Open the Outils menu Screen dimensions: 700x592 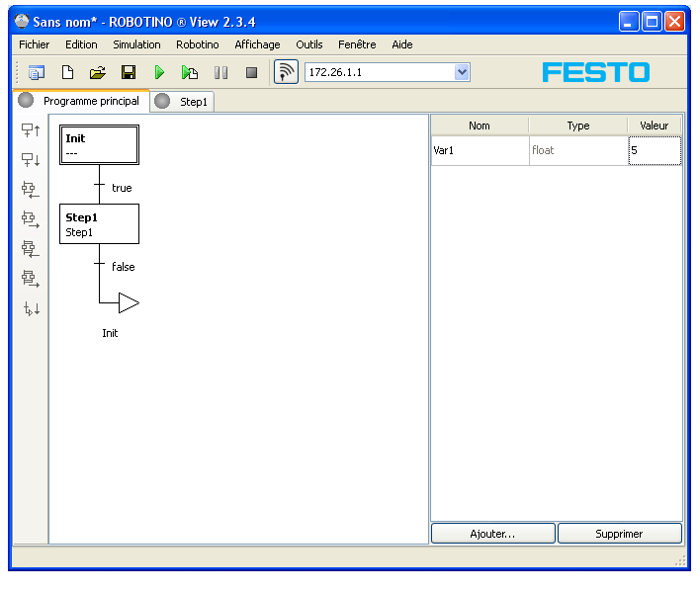[308, 44]
